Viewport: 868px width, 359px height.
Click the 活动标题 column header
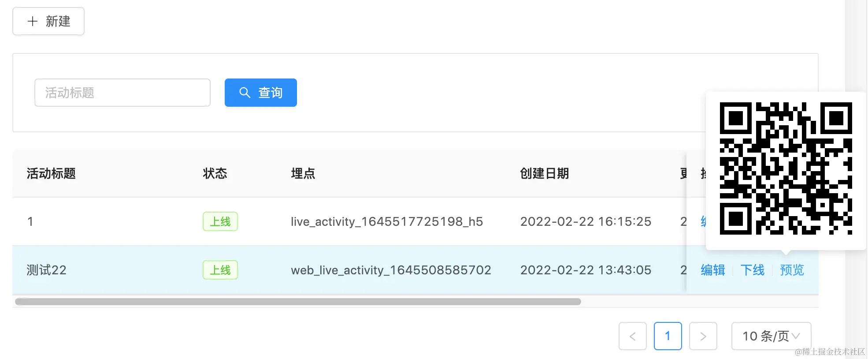pos(51,173)
